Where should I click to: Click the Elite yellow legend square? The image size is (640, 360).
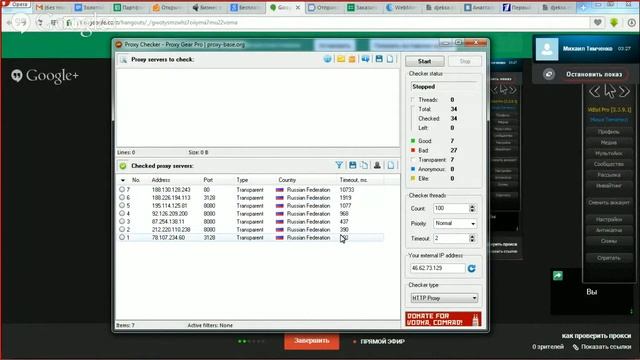(x=413, y=178)
